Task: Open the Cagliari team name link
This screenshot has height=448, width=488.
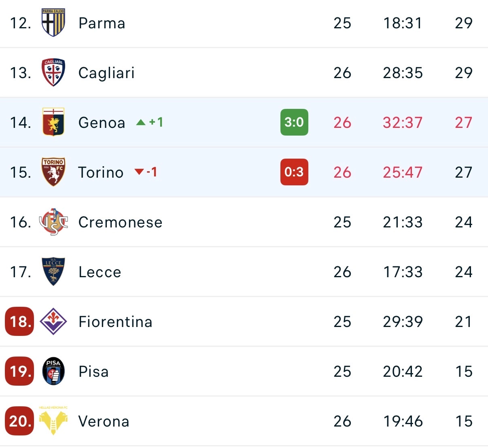Action: (x=106, y=73)
